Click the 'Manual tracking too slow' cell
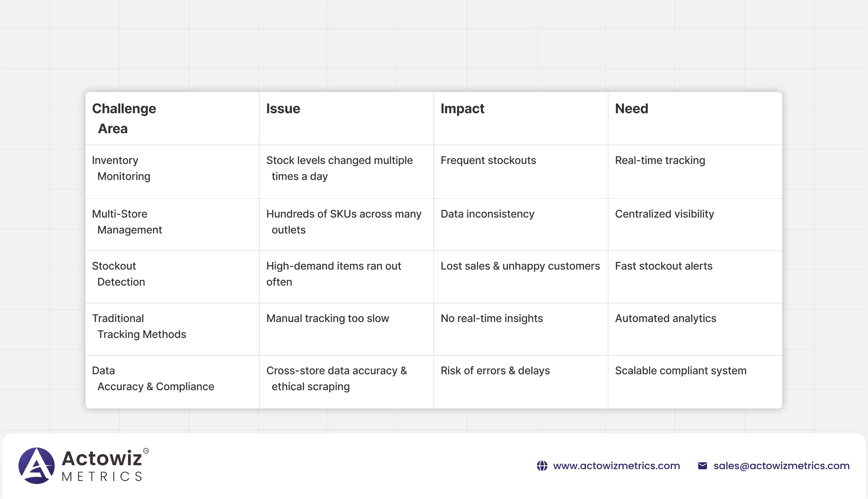The width and height of the screenshot is (868, 499). point(328,318)
